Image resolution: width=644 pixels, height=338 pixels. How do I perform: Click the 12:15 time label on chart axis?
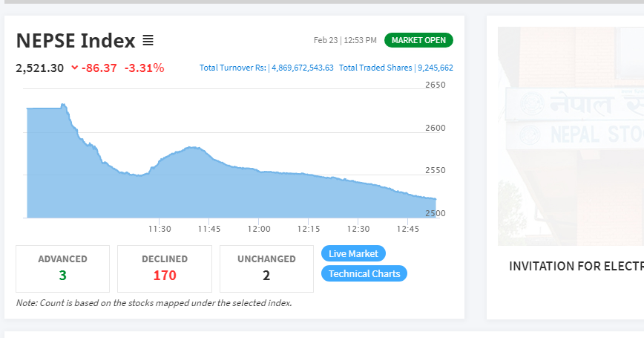309,229
